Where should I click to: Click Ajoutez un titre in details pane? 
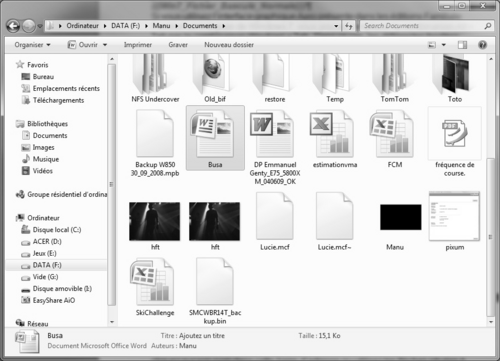click(202, 335)
